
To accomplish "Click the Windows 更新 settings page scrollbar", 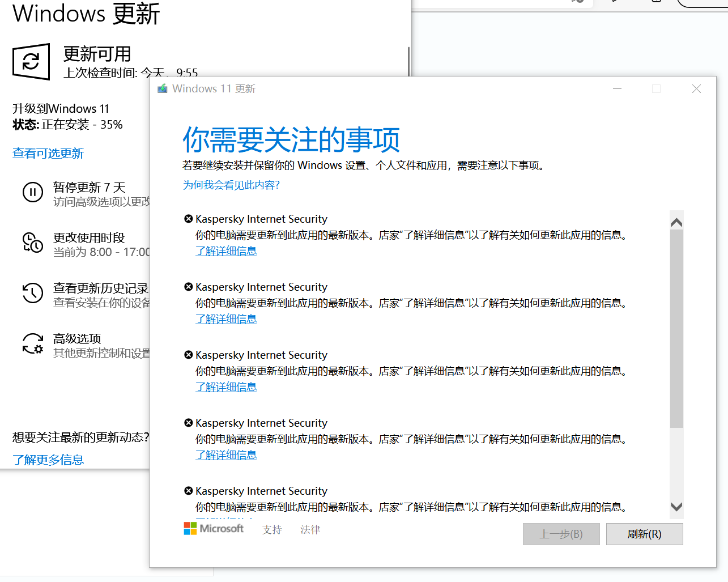I will click(x=408, y=61).
